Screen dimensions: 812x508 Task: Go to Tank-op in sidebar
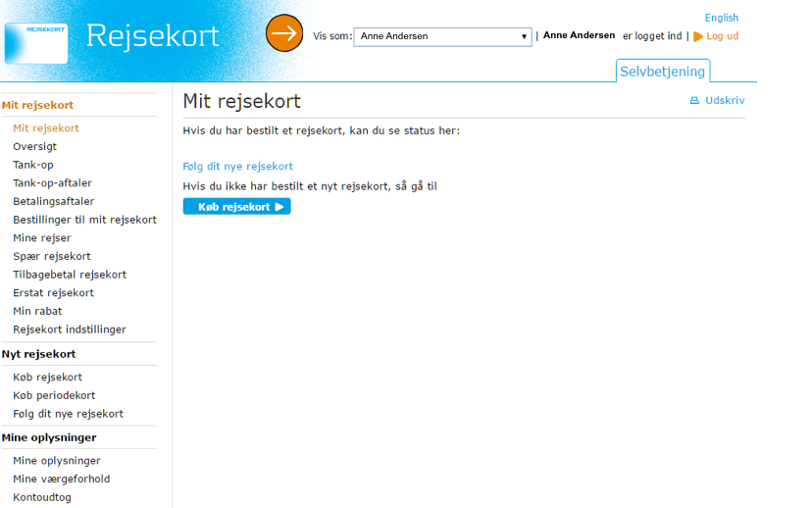click(33, 165)
